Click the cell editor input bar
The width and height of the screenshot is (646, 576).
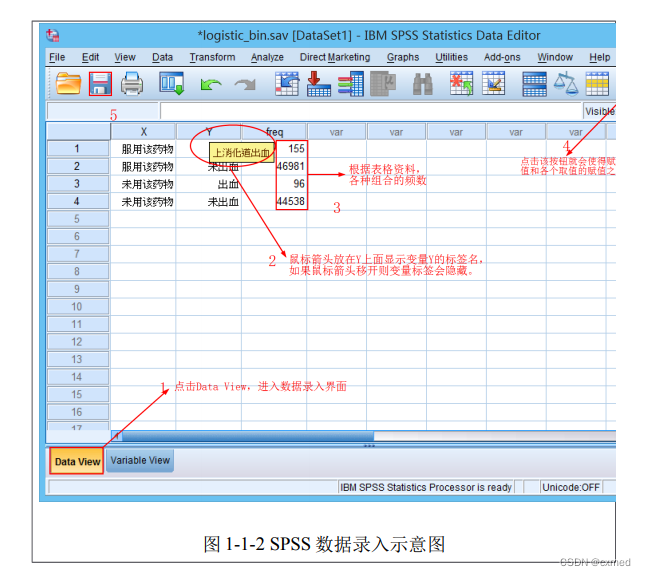point(370,111)
